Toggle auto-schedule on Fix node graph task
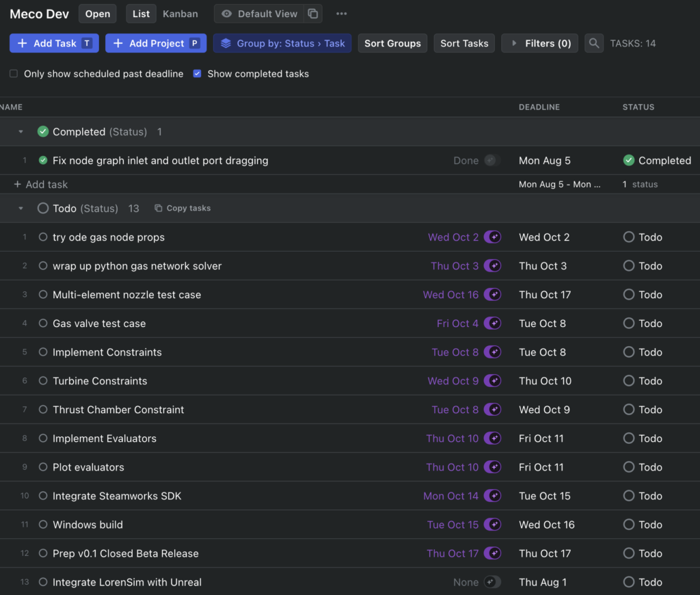 point(492,160)
